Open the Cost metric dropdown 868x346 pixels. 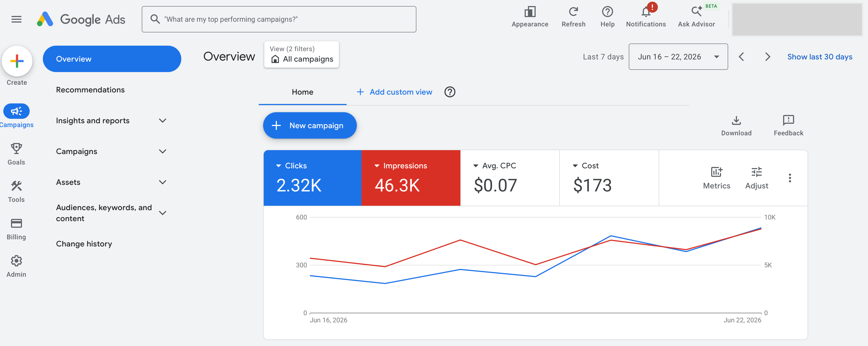click(575, 166)
